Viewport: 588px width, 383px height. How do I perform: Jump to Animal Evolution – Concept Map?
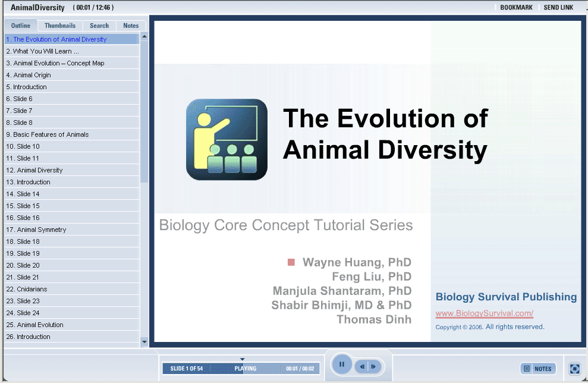59,63
